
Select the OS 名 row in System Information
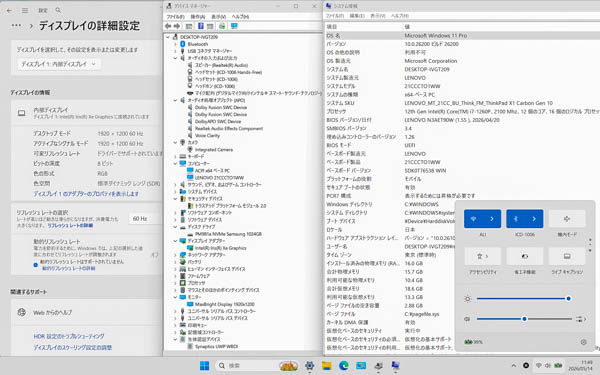(x=462, y=36)
